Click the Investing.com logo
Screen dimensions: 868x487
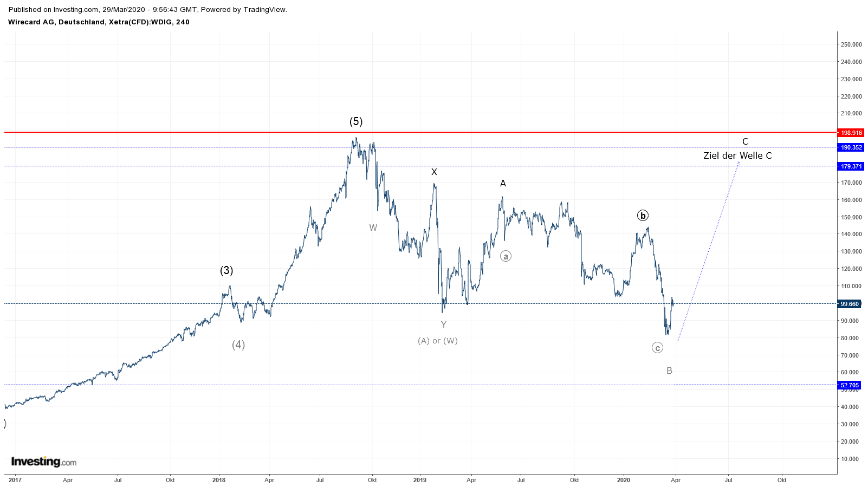click(44, 462)
